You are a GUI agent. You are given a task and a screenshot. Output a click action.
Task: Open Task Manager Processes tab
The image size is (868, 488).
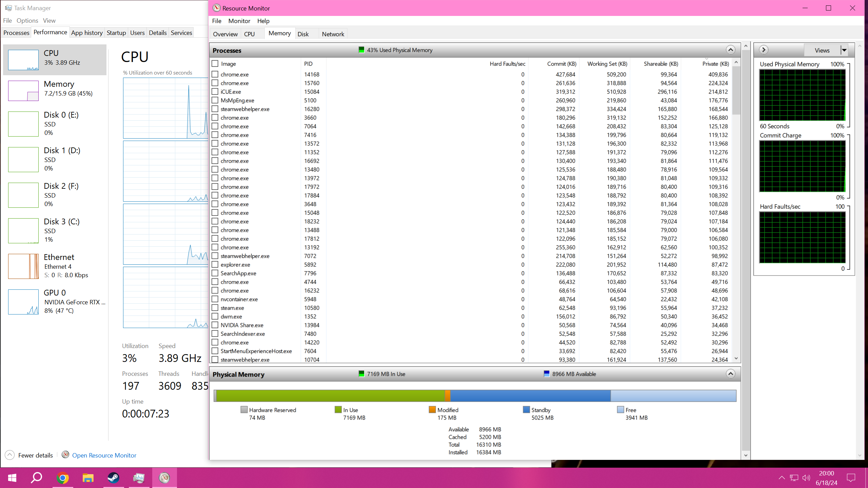16,33
